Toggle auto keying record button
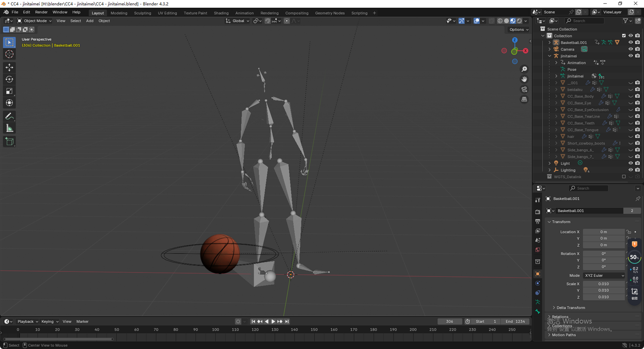Screen dimensions: 644x349 (238, 322)
